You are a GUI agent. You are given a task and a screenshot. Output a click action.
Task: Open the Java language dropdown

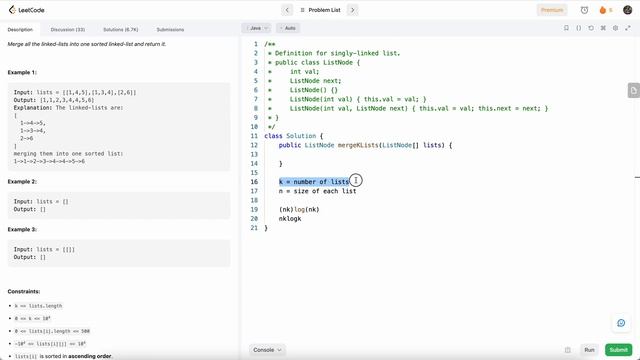(256, 28)
